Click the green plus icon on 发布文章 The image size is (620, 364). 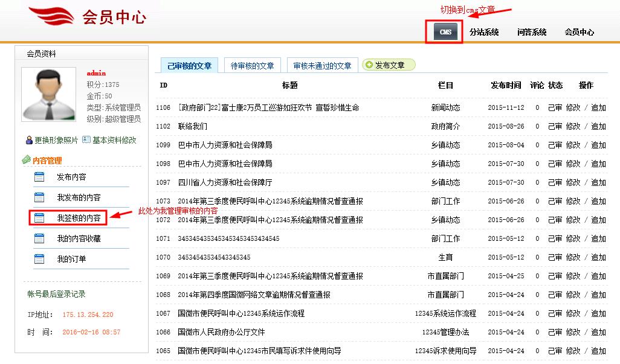pos(369,65)
